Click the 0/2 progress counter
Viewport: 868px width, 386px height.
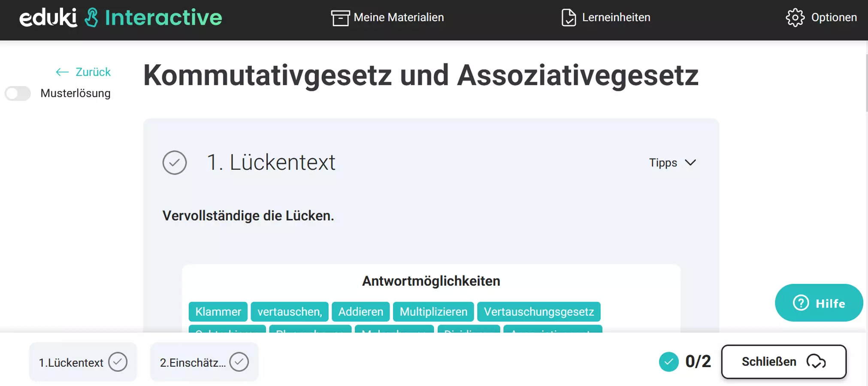click(698, 362)
